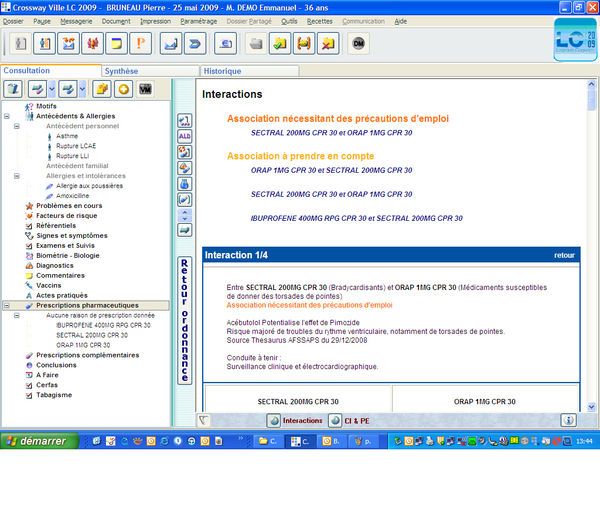Open the CI & PE bottom tab
This screenshot has height=512, width=600.
coord(350,421)
